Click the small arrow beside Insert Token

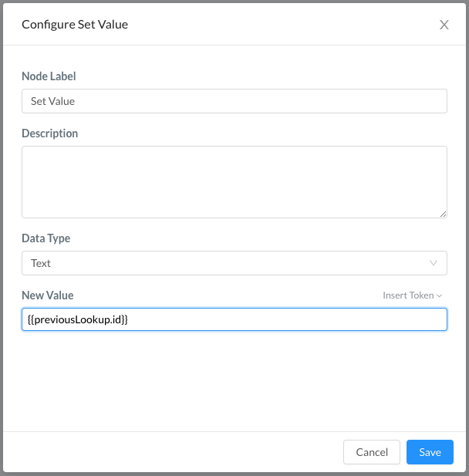click(439, 295)
